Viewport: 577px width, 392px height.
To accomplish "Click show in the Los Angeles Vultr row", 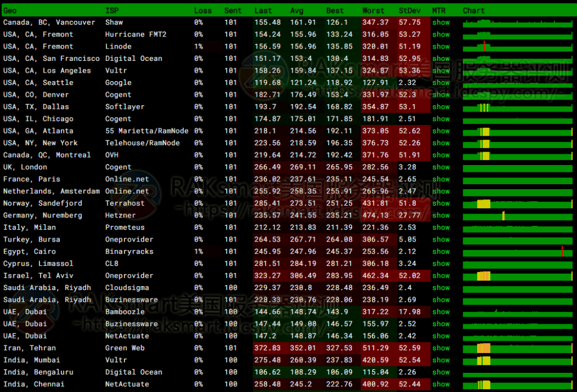I will point(441,70).
